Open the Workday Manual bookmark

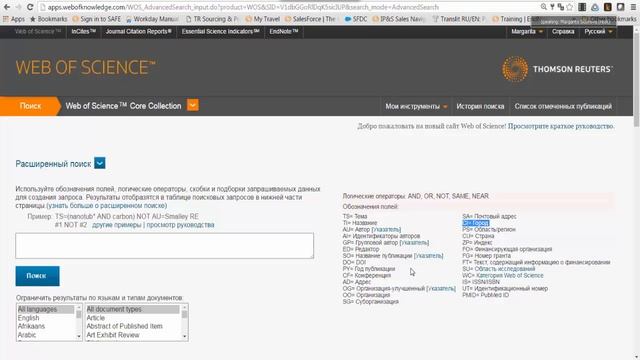coord(152,19)
